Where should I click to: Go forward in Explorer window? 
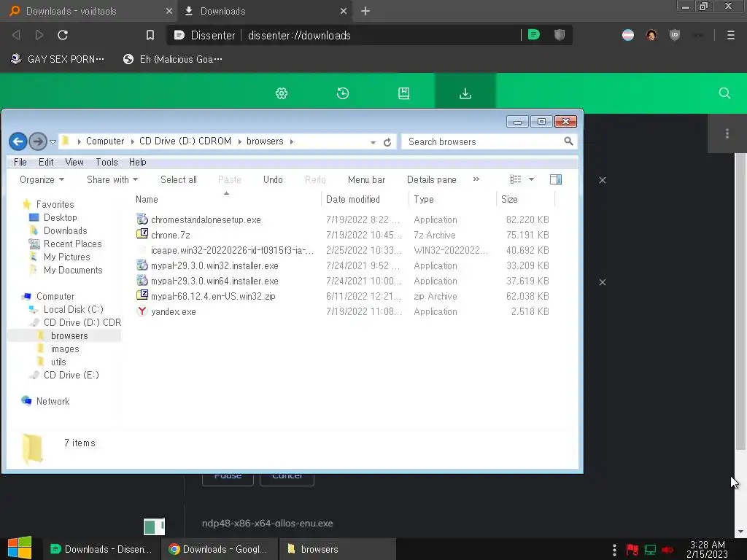(38, 141)
